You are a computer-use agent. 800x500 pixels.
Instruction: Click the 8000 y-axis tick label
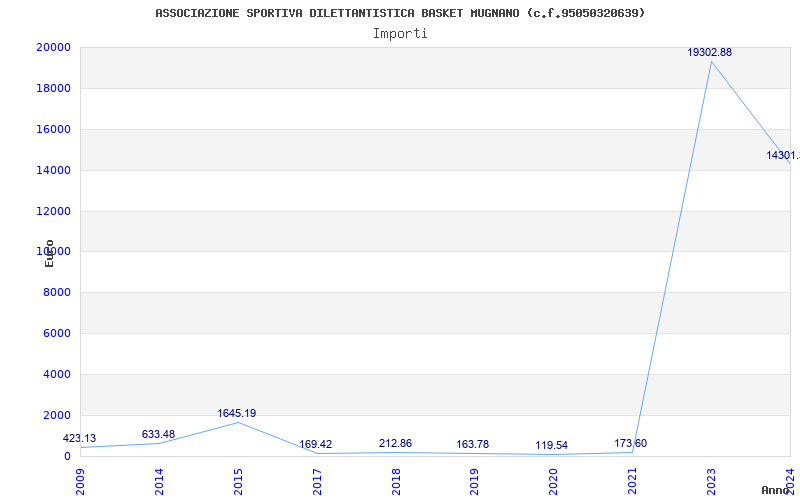click(57, 292)
